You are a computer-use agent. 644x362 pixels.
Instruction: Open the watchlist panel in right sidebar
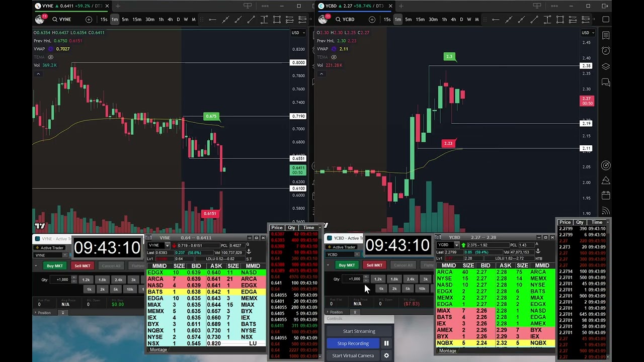coord(606,35)
